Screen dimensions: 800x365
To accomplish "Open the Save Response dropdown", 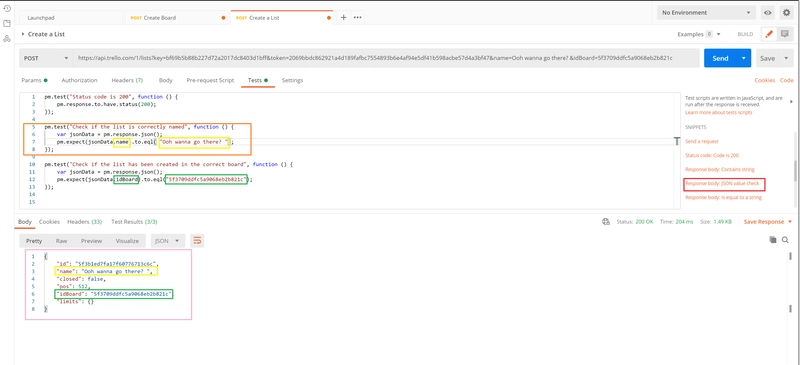I will pyautogui.click(x=768, y=222).
